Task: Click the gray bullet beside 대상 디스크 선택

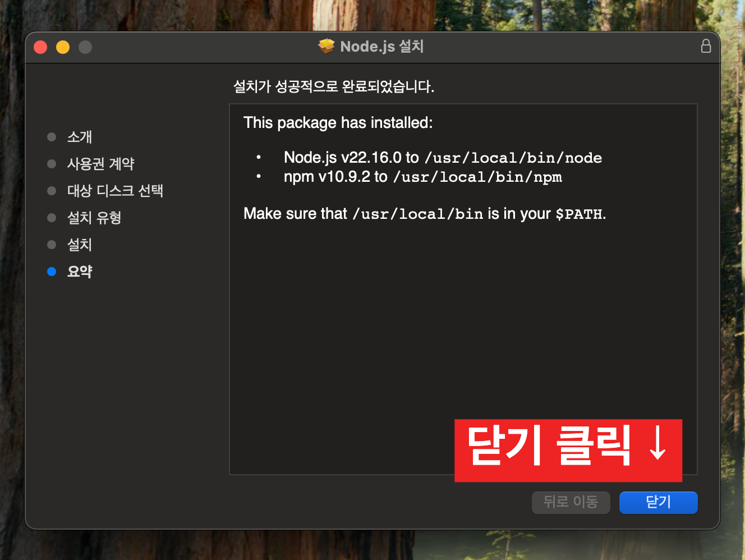Action: [x=52, y=191]
